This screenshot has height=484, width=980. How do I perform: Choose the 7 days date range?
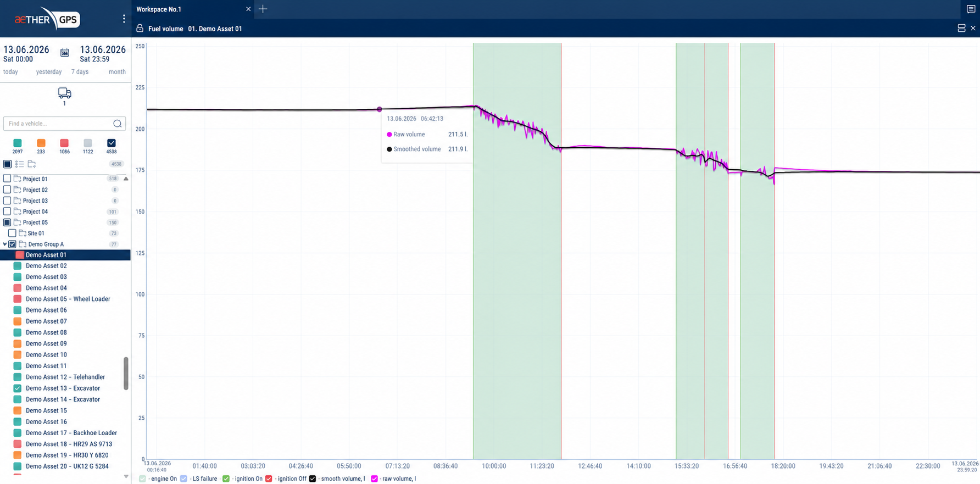[x=80, y=71]
